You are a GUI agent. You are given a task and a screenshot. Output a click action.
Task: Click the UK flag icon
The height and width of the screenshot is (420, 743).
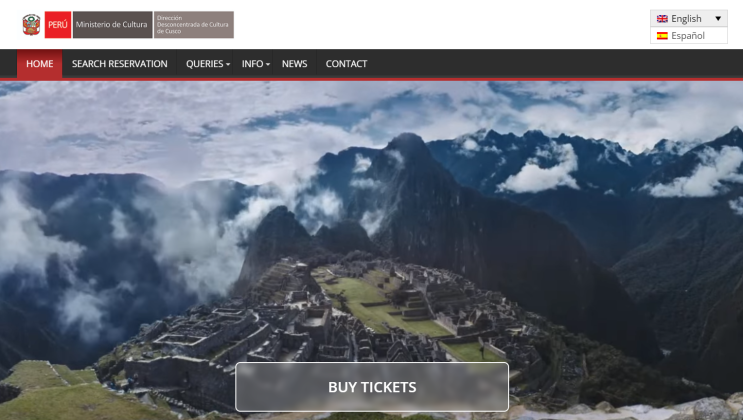click(x=662, y=18)
